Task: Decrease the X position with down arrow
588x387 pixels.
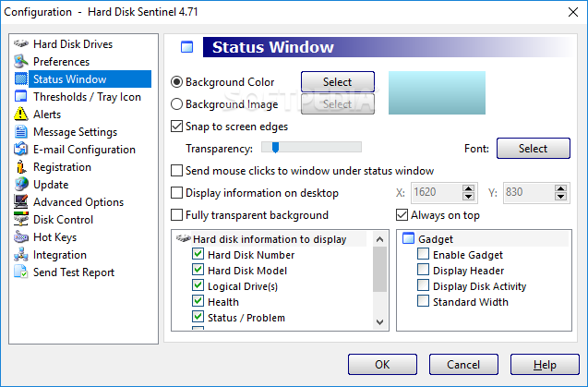Action: pos(468,197)
